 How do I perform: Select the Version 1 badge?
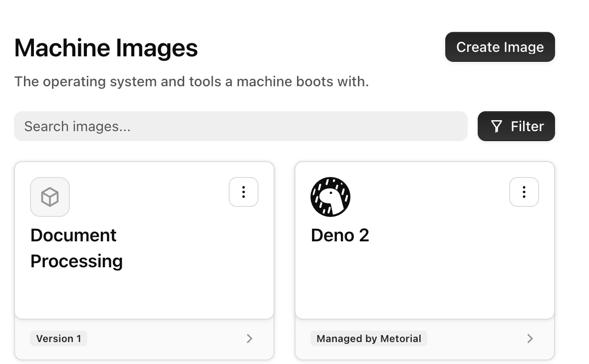tap(58, 339)
